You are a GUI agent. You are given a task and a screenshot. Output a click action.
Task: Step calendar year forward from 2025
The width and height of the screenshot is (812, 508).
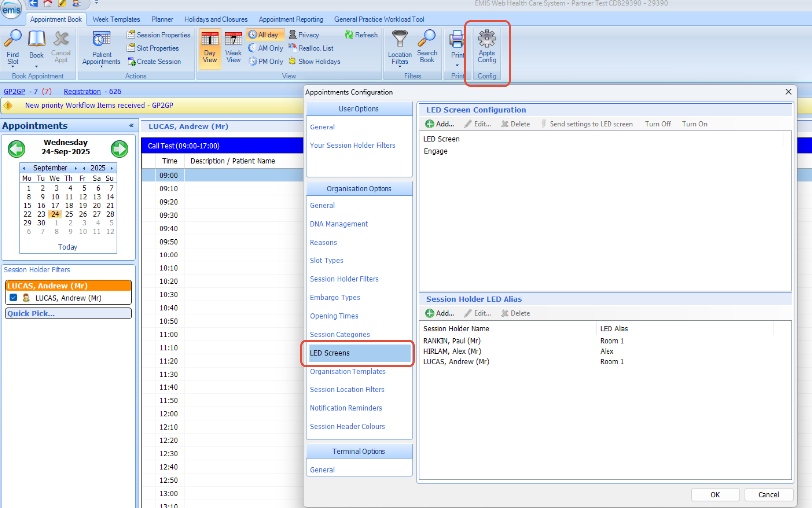(112, 168)
